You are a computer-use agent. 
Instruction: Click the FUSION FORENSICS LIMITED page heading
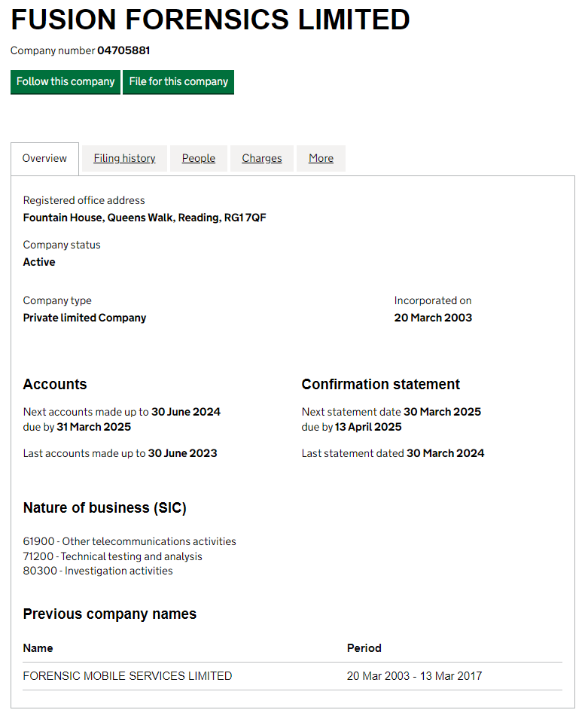(x=210, y=20)
